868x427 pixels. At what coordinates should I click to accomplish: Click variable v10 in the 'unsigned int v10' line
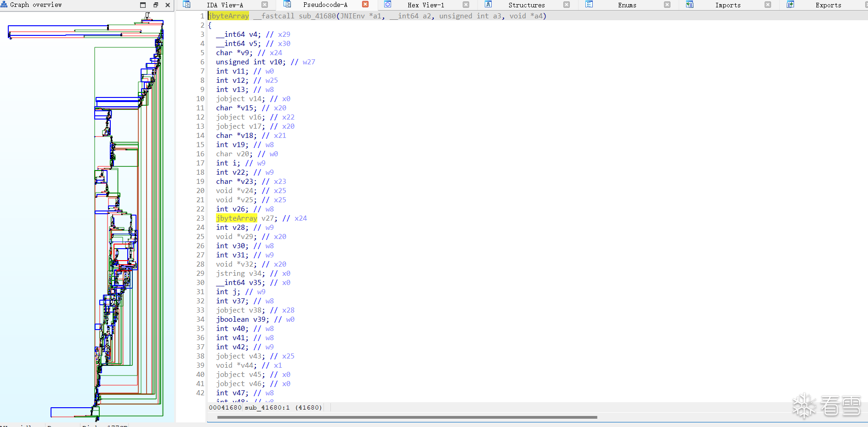point(276,62)
